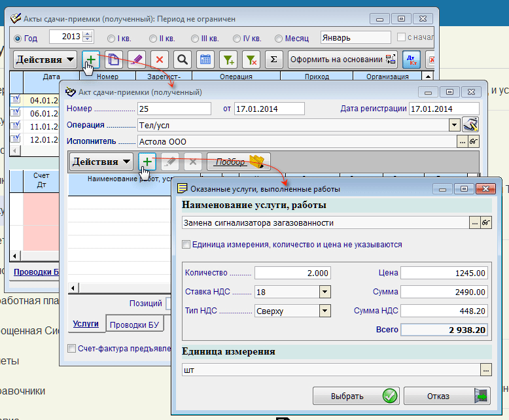Image resolution: width=509 pixels, height=420 pixels.
Task: Click Номер field containing 25
Action: pyautogui.click(x=174, y=109)
